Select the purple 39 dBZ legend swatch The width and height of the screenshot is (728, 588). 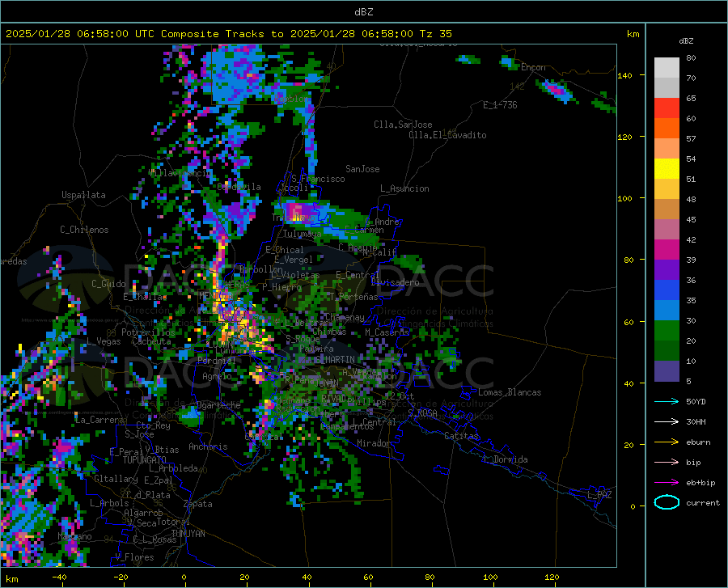tap(667, 270)
